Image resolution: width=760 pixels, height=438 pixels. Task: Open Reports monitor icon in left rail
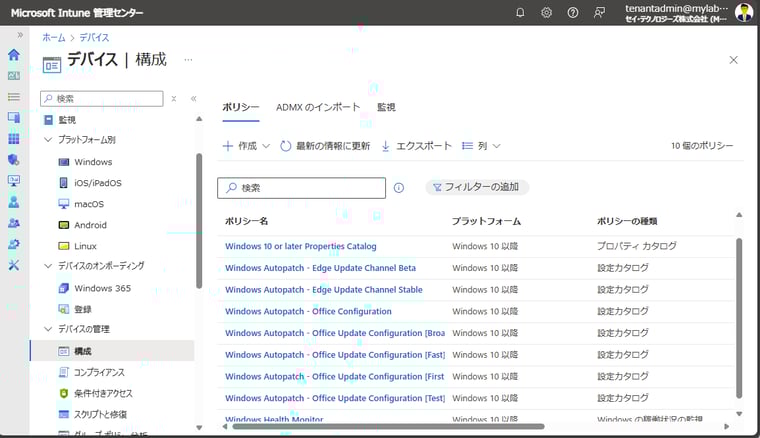[x=14, y=181]
